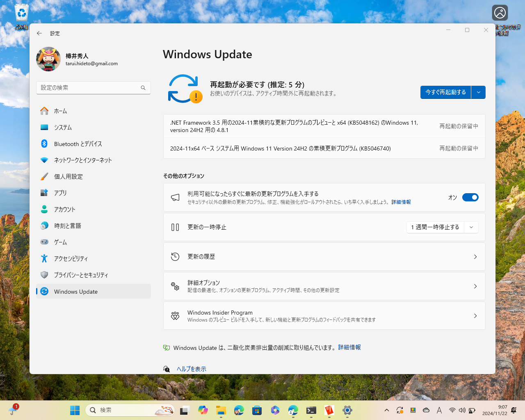Viewport: 525px width, 420px height.
Task: Click the gears icon for 詳細オプション
Action: point(175,286)
